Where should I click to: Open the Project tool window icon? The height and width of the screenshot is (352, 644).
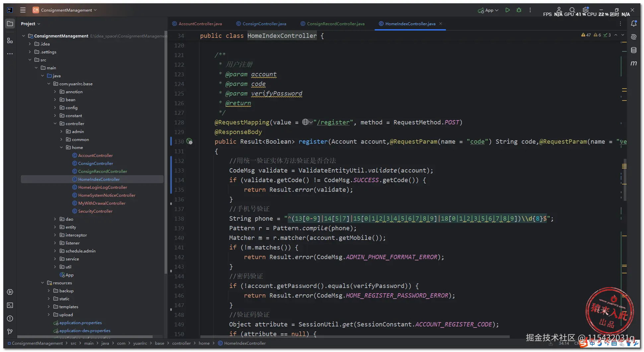[10, 24]
